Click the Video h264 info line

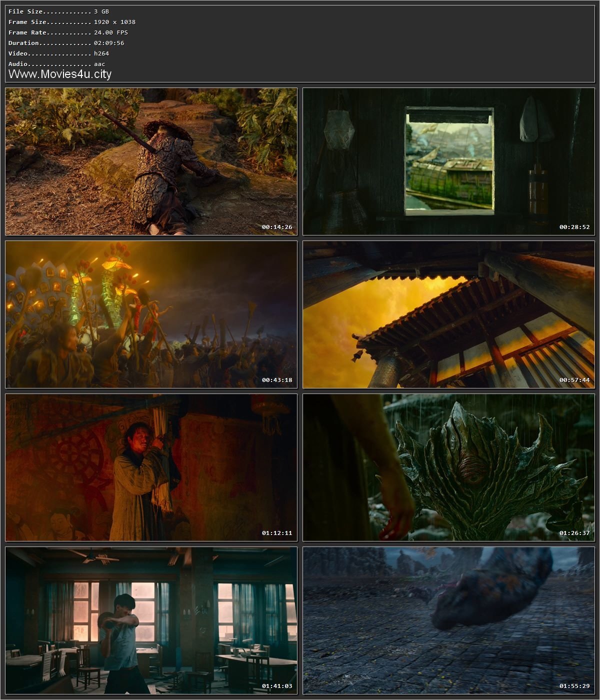(x=55, y=53)
